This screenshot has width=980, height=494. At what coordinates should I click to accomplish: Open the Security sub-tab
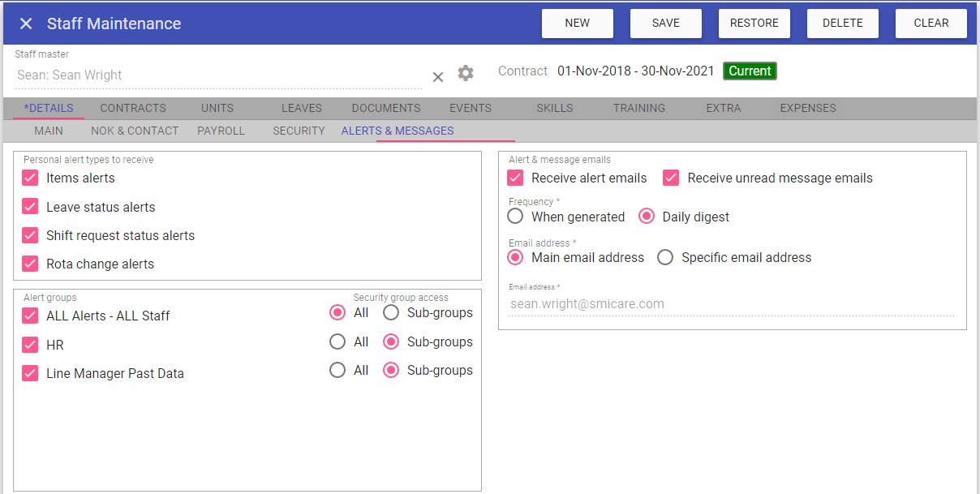click(299, 131)
